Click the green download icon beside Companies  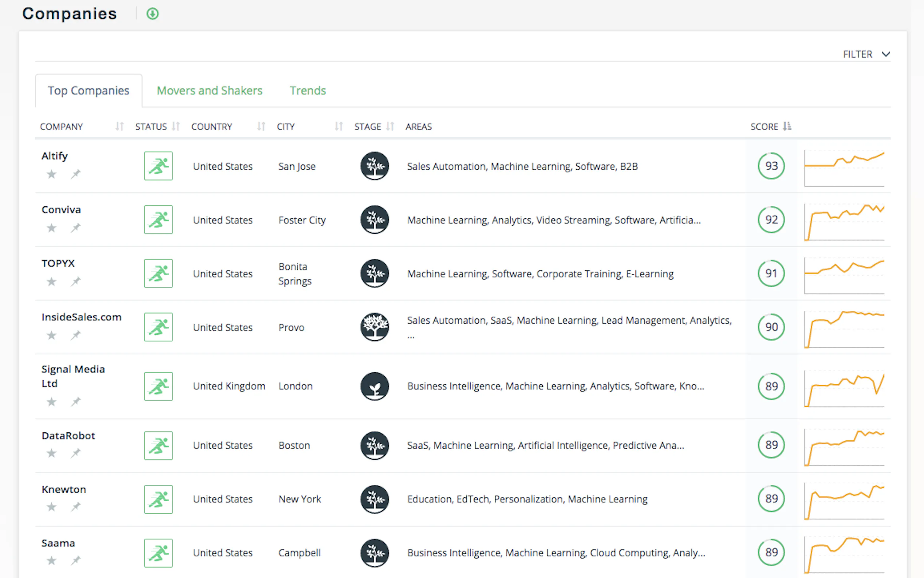click(x=152, y=14)
